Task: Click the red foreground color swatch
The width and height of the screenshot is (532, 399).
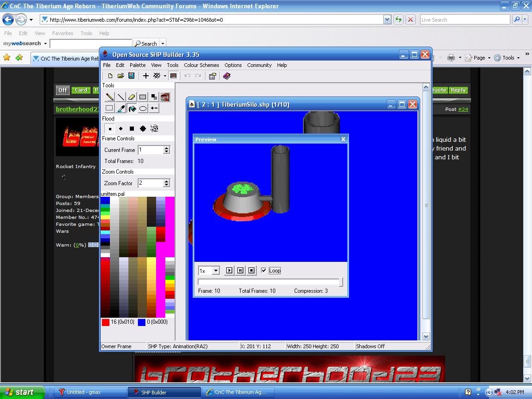Action: pos(105,322)
